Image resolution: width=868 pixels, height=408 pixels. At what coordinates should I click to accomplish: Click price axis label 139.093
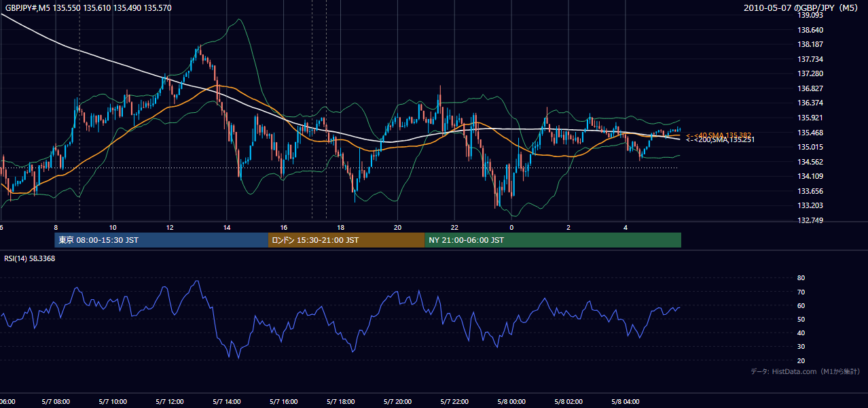point(811,15)
